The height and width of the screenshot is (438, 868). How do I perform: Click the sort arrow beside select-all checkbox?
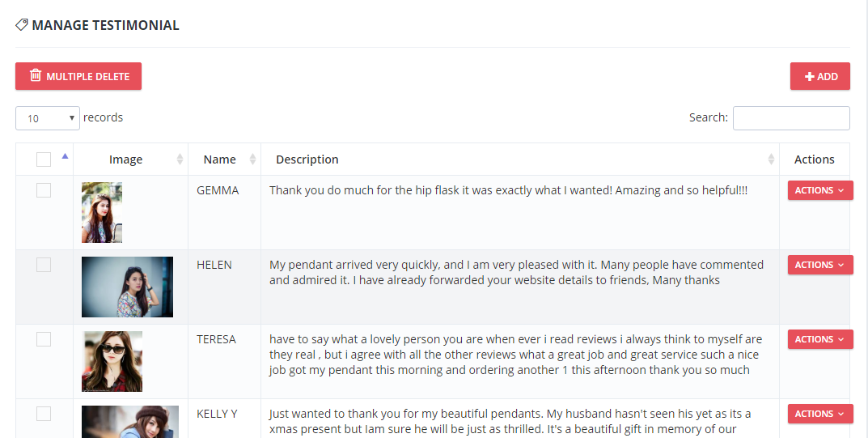65,157
